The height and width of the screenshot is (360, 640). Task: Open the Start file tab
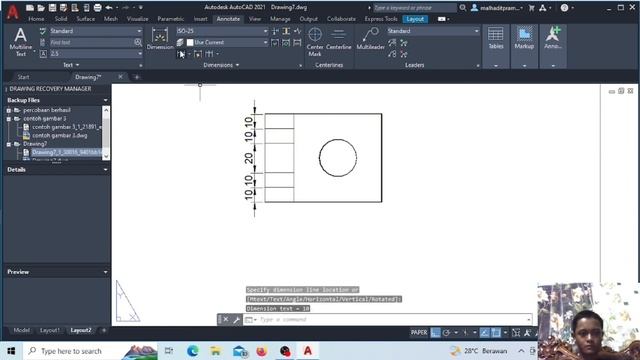[23, 77]
